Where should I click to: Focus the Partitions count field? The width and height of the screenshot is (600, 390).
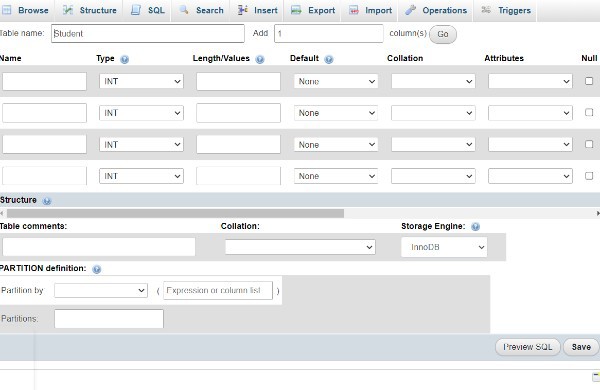click(x=109, y=319)
